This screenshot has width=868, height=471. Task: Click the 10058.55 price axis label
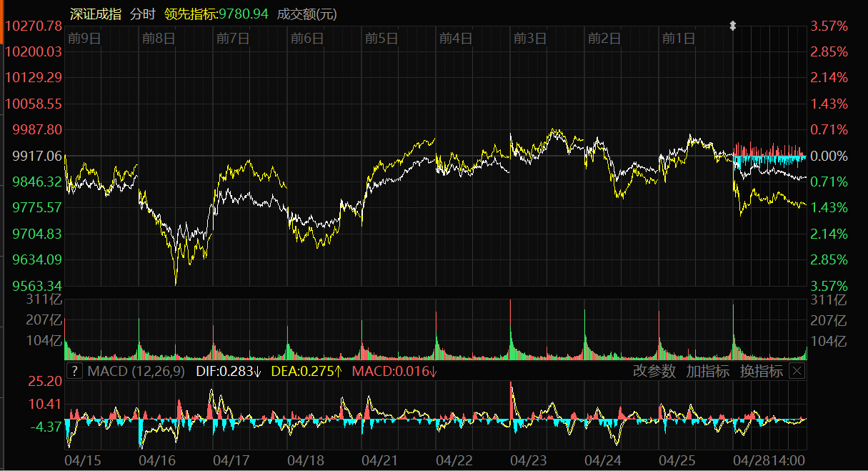point(33,104)
